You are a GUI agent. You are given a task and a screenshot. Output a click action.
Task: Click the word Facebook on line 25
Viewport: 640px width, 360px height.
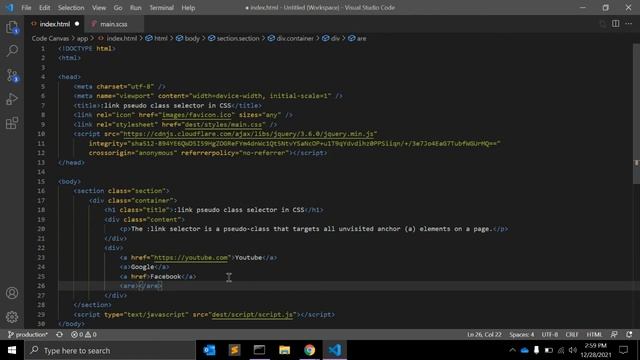[x=165, y=277]
